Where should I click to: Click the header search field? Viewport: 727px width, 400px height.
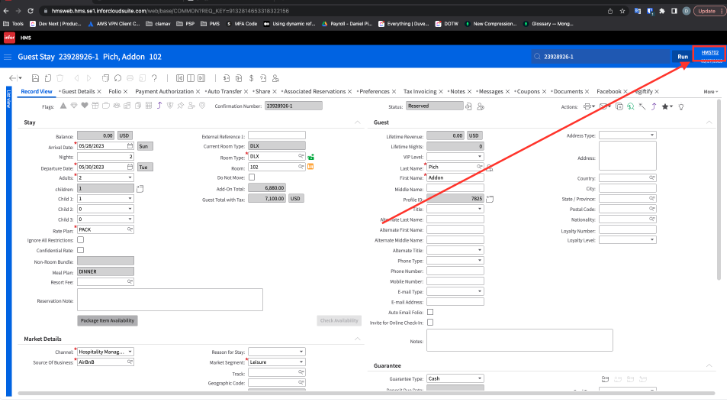click(601, 57)
